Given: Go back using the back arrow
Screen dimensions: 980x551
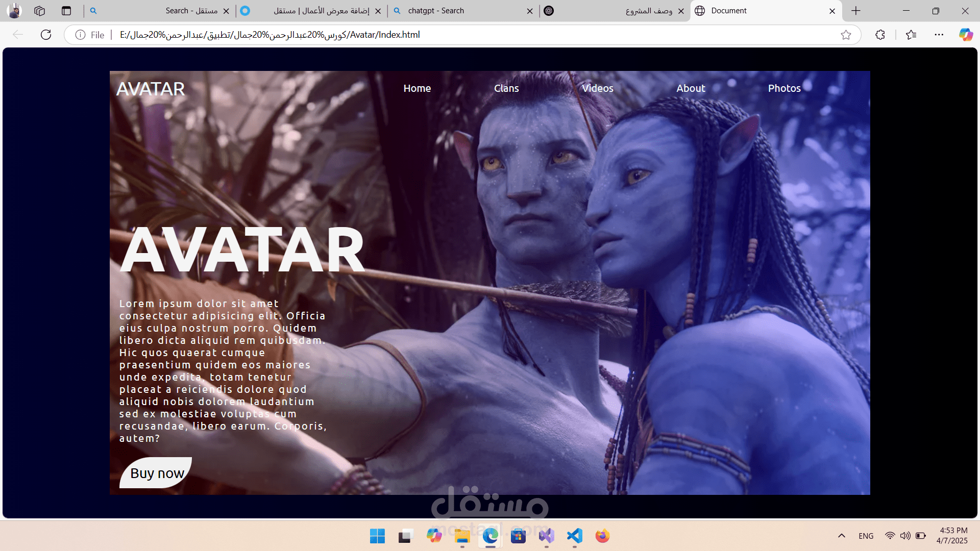Looking at the screenshot, I should [x=18, y=35].
